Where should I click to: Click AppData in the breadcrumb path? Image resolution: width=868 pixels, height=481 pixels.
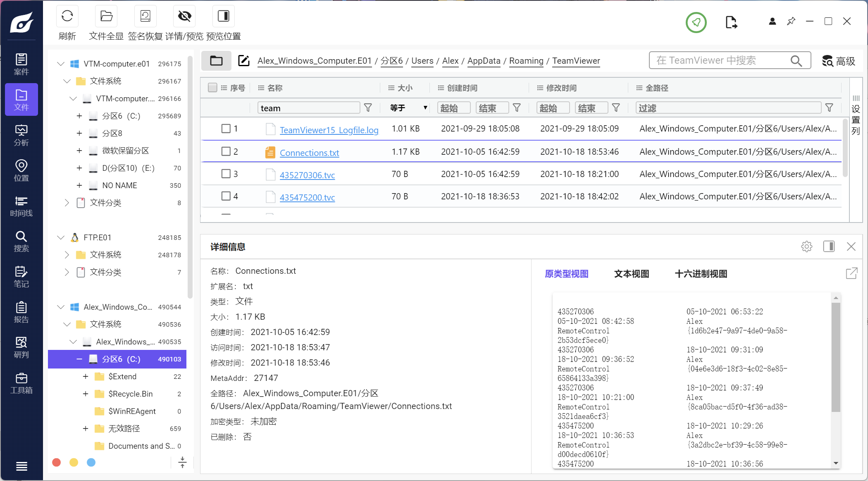pyautogui.click(x=484, y=61)
